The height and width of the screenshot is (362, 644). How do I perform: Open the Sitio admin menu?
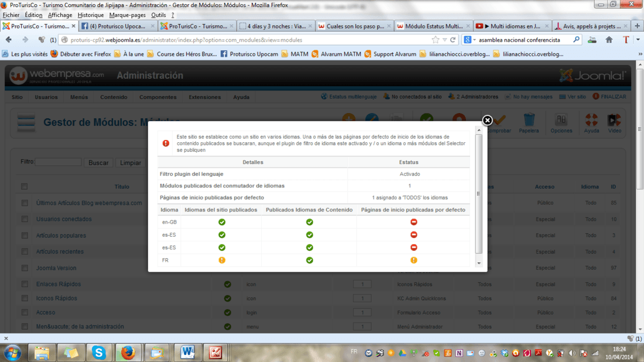coord(17,97)
